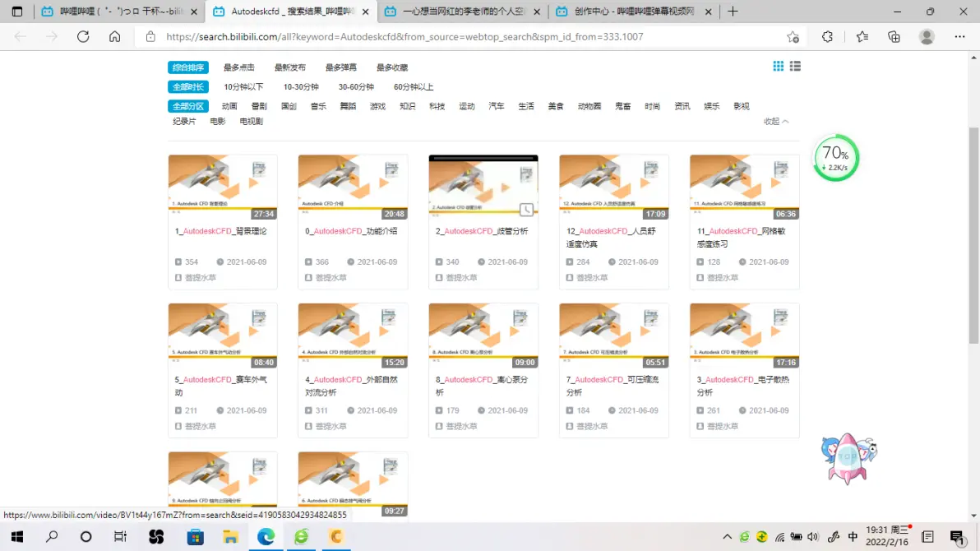Close the Autodeskcfd search results tab

pyautogui.click(x=366, y=12)
